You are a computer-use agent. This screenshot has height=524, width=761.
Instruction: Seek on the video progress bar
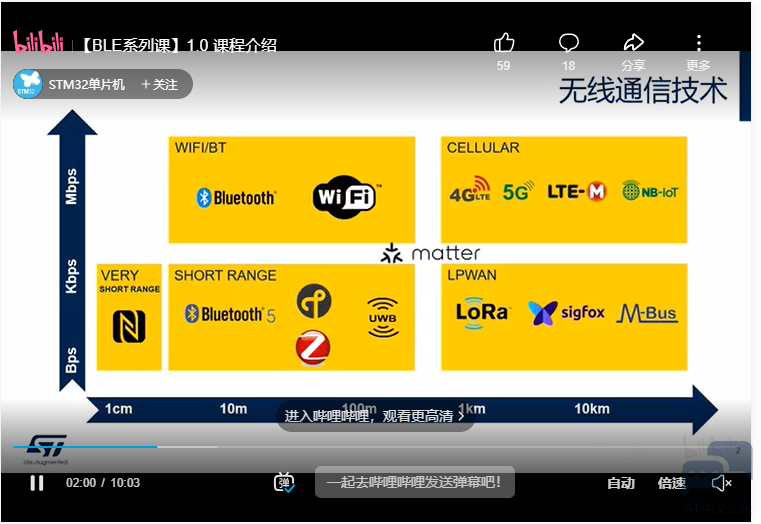(376, 447)
